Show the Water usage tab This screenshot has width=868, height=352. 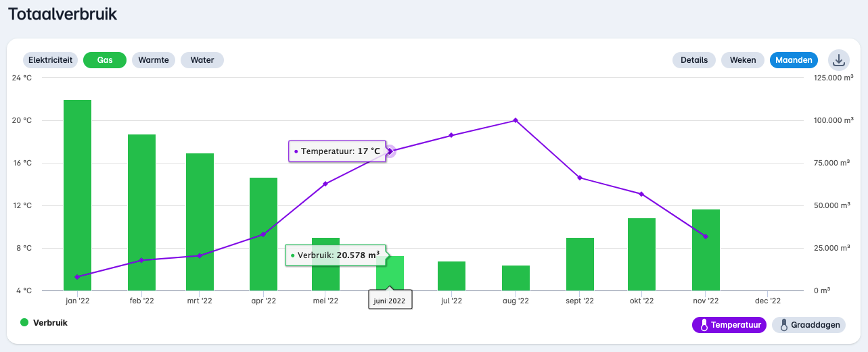coord(202,60)
